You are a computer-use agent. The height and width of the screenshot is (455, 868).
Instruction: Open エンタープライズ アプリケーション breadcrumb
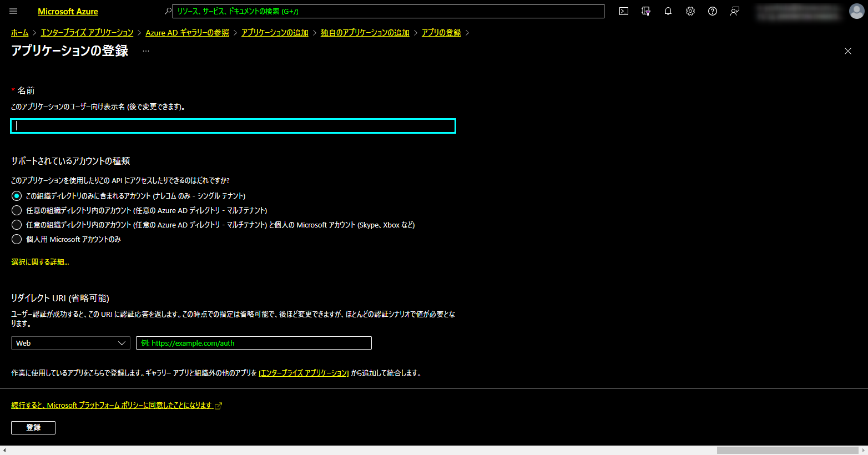pos(87,33)
